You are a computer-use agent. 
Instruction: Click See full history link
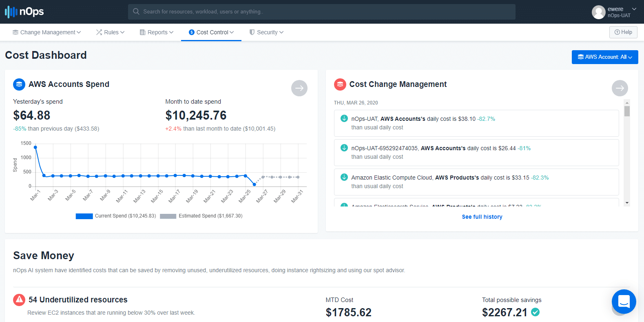(482, 217)
